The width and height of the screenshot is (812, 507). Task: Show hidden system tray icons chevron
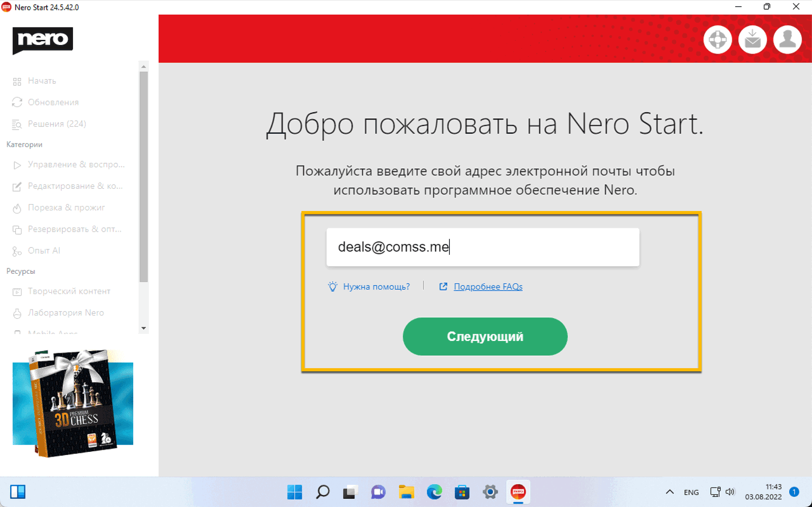[670, 492]
